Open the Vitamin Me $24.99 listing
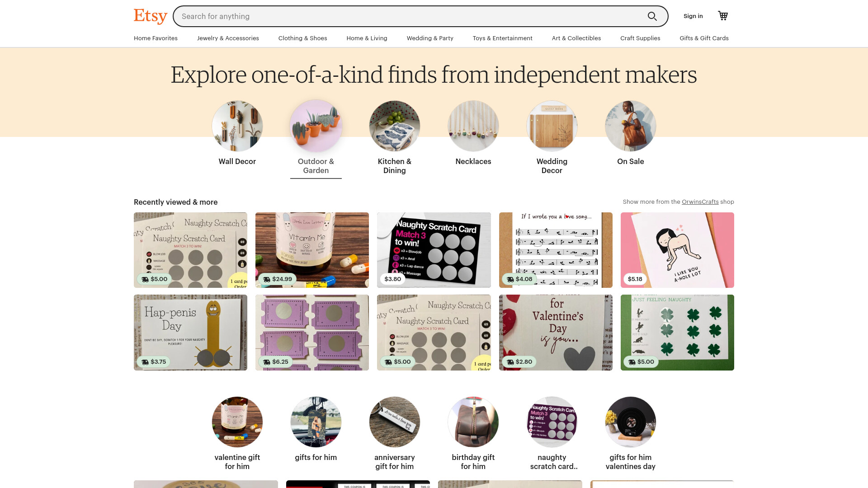Viewport: 868px width, 488px height. pyautogui.click(x=312, y=250)
